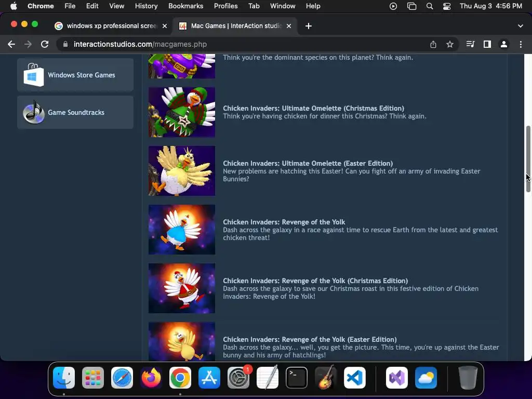
Task: Open System Settings with update badge
Action: point(238,378)
